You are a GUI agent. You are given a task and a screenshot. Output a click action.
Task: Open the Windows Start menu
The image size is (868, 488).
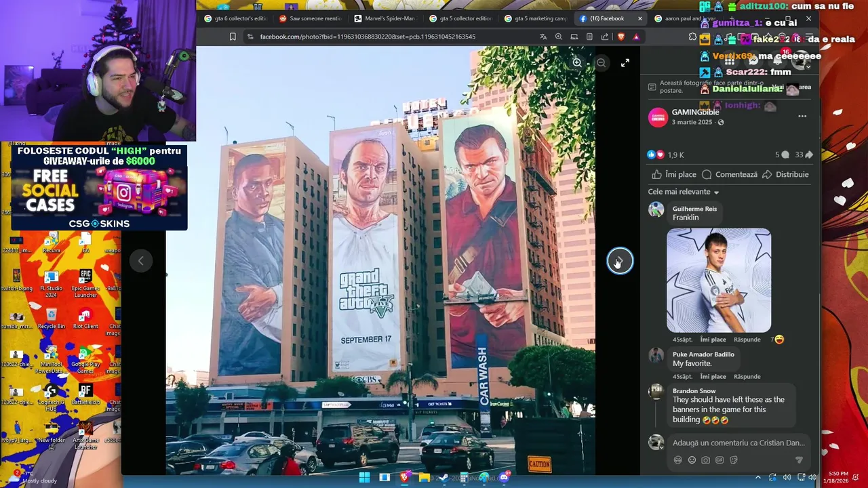(x=364, y=477)
